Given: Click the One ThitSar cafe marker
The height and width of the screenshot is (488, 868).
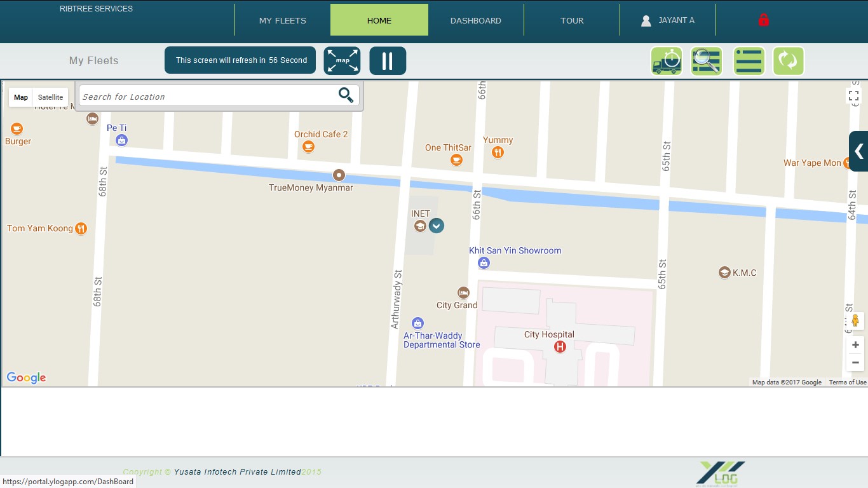Looking at the screenshot, I should (456, 160).
